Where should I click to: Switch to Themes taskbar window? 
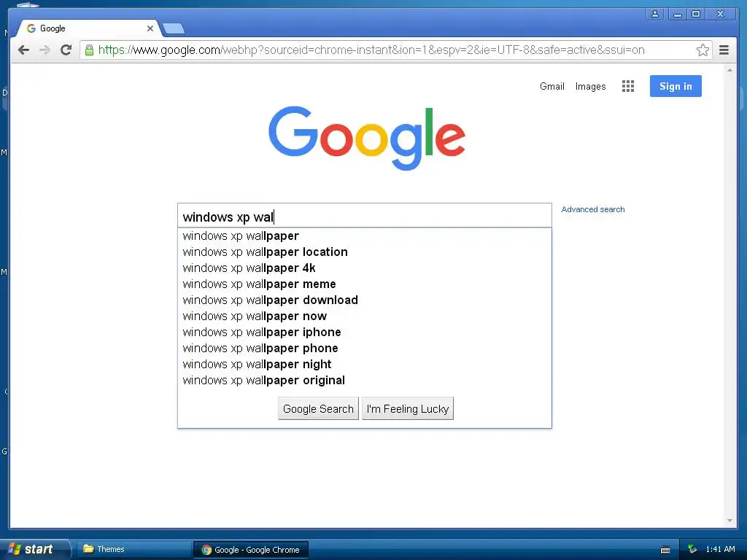point(133,549)
